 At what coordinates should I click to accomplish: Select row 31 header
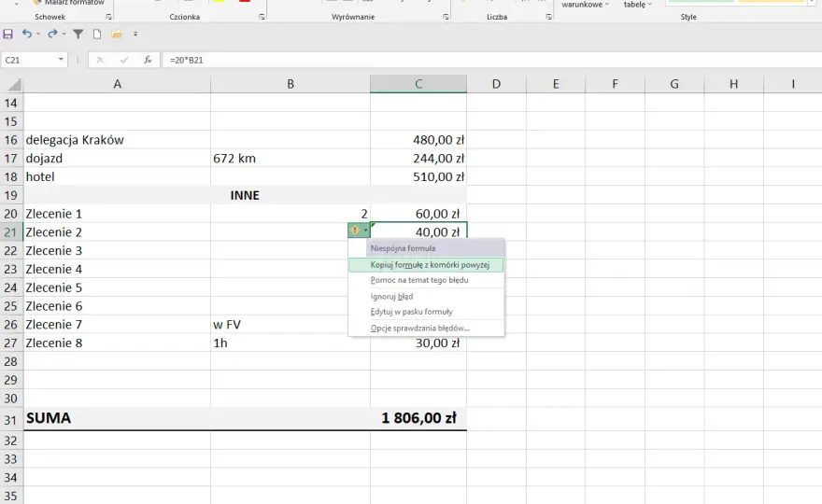coord(11,420)
